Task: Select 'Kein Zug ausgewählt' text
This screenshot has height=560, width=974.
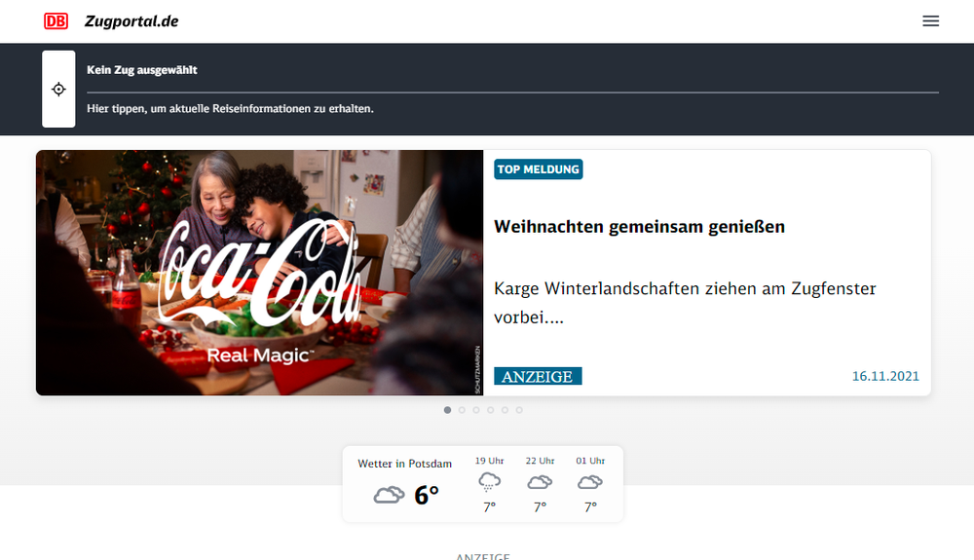Action: point(141,70)
